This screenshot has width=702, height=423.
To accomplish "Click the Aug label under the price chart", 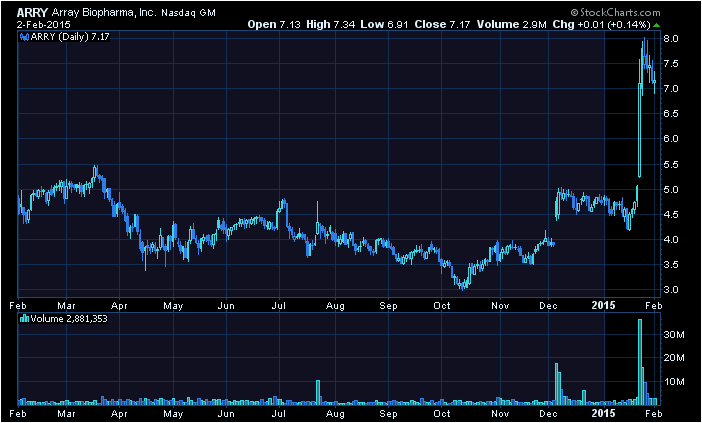I will point(335,306).
